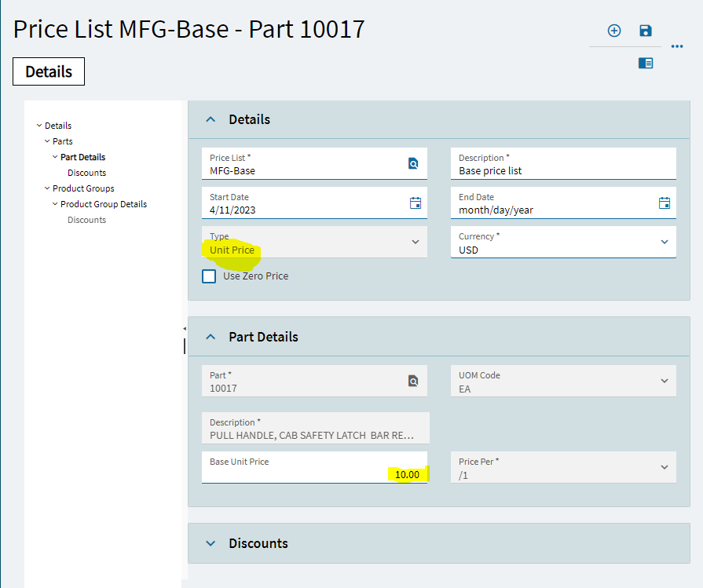Click the Base Unit Price field
The image size is (703, 588).
click(314, 468)
